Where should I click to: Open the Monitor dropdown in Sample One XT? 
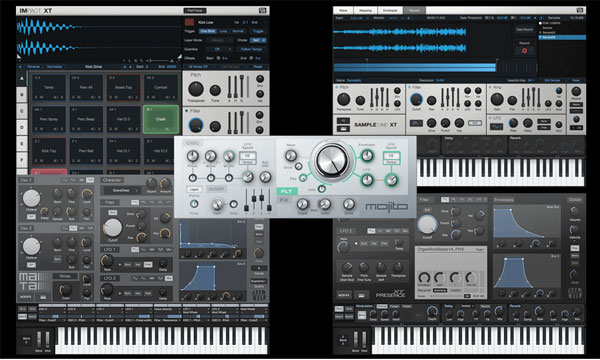[x=396, y=18]
